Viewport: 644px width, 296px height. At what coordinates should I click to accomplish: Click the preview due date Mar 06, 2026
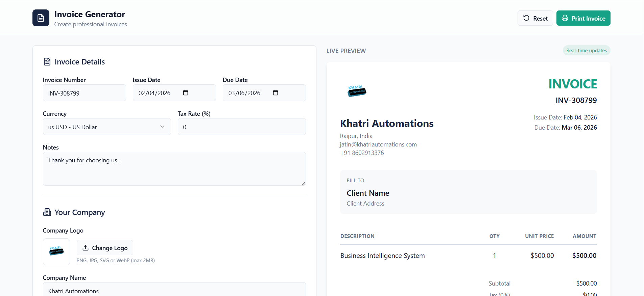pyautogui.click(x=579, y=128)
